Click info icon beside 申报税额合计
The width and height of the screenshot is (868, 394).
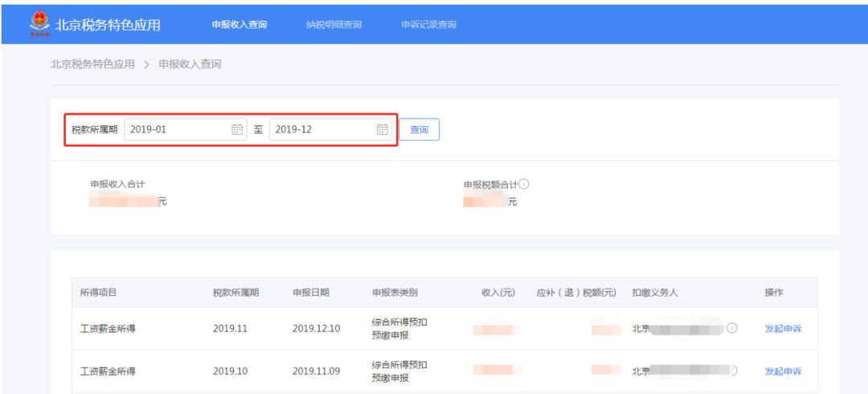[524, 184]
